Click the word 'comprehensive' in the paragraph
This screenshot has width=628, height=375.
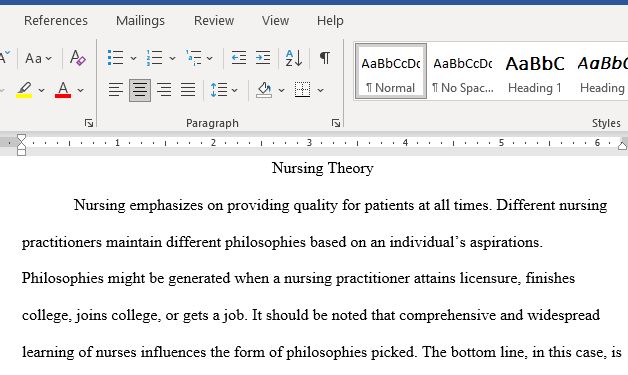point(448,316)
